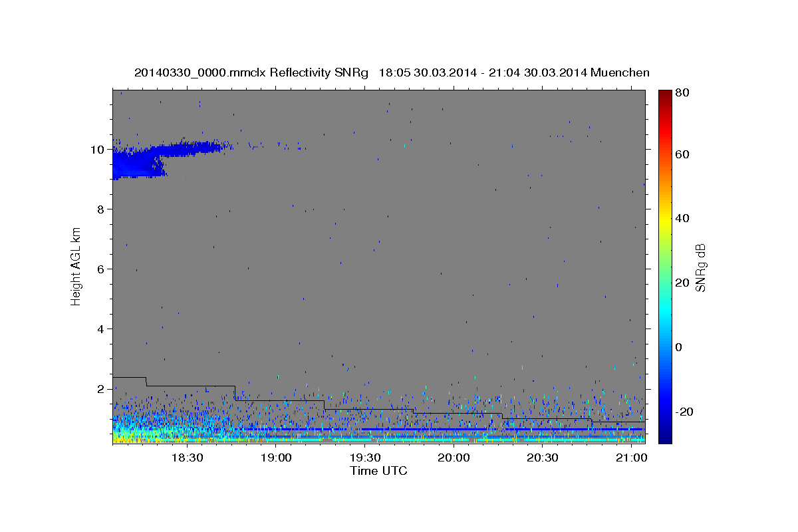Click the 19:00 time tick label
The image size is (798, 532).
pyautogui.click(x=276, y=458)
